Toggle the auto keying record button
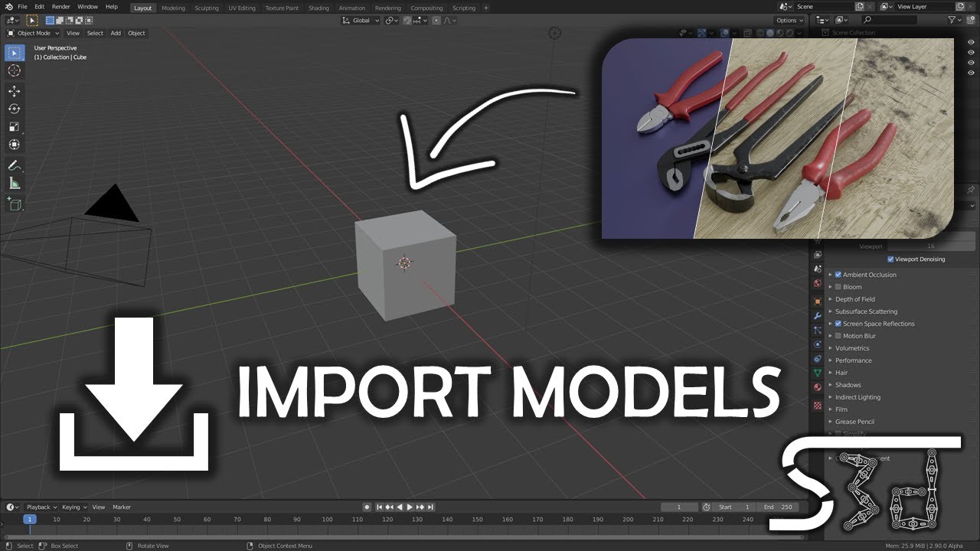Screen dimensions: 980x551 point(367,507)
